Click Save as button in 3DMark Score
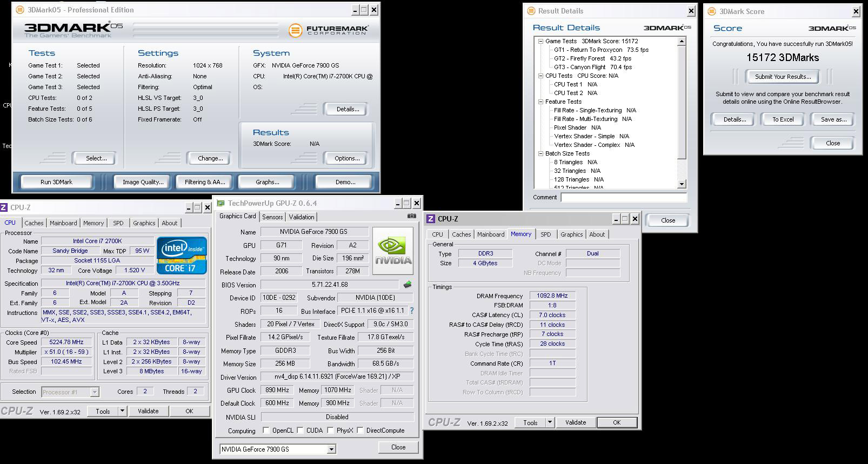Viewport: 868px width, 464px height. [833, 119]
